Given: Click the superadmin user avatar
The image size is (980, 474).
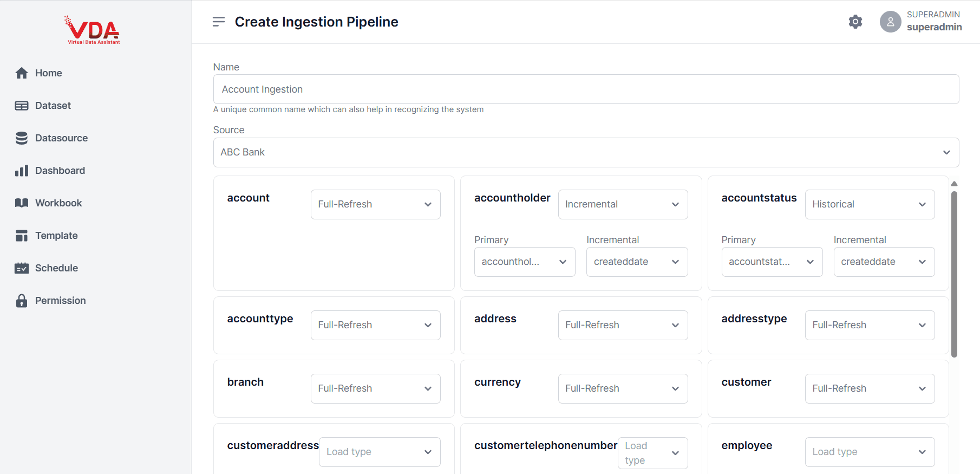Looking at the screenshot, I should click(890, 22).
